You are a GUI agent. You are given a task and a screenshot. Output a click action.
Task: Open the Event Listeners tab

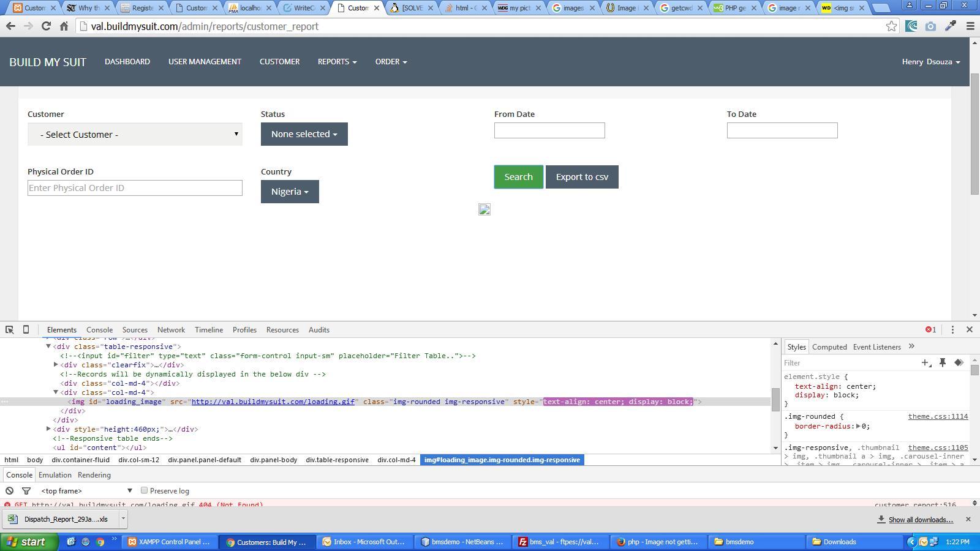(x=876, y=347)
